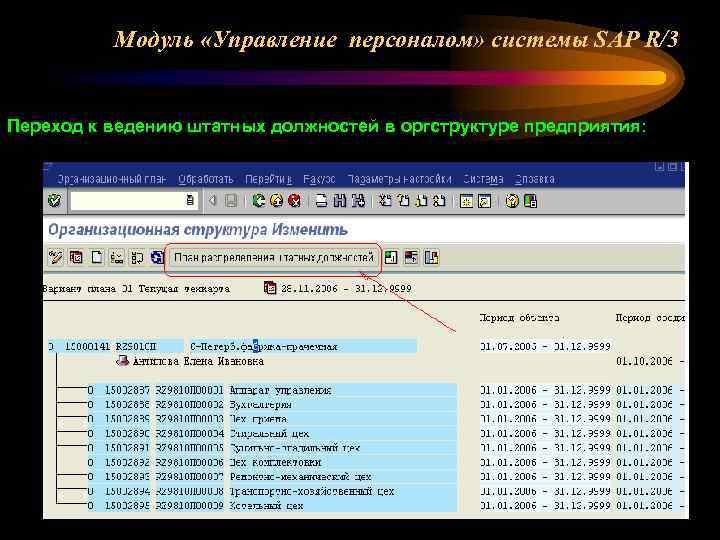This screenshot has width=720, height=540.
Task: Go to First page icon
Action: tap(385, 201)
